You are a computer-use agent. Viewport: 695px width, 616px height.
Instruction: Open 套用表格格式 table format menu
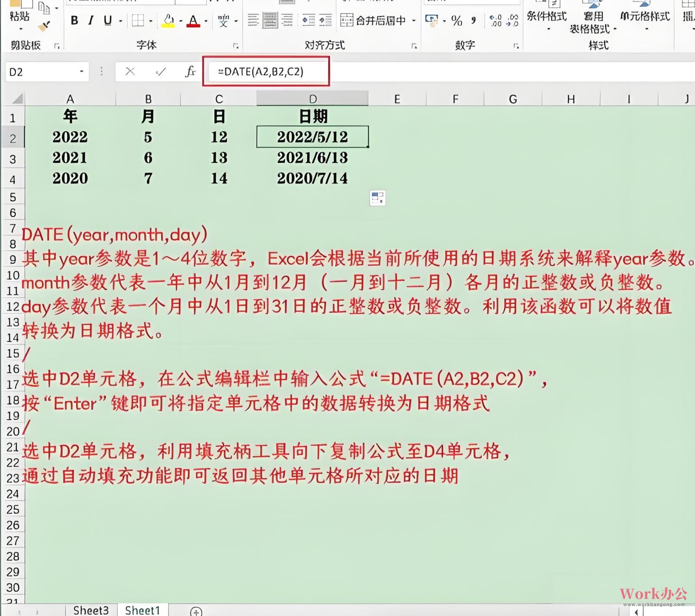pyautogui.click(x=593, y=17)
